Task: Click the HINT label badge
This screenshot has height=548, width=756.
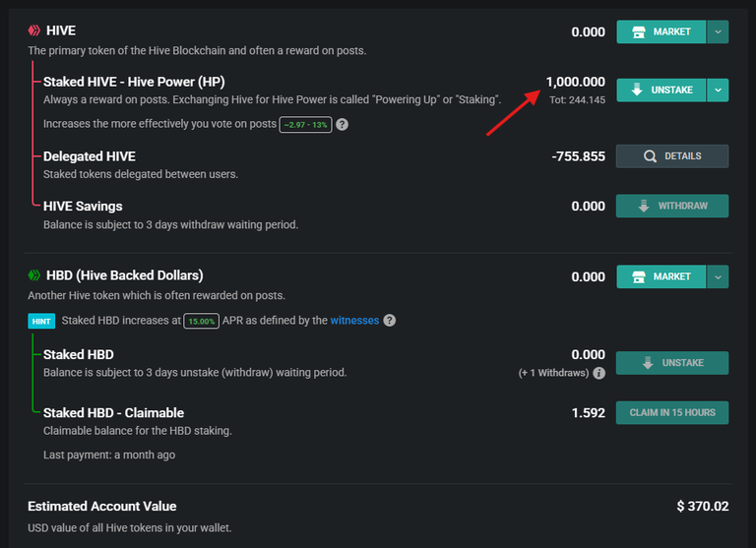Action: [41, 321]
